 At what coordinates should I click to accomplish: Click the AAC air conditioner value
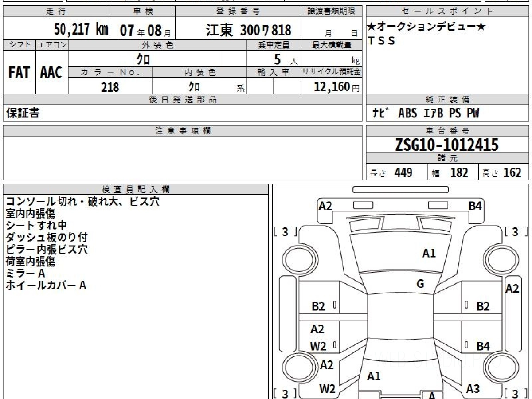click(x=51, y=72)
